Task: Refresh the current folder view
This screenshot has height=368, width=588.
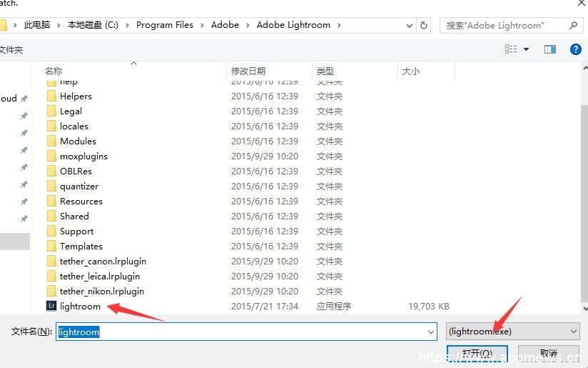Action: [424, 25]
